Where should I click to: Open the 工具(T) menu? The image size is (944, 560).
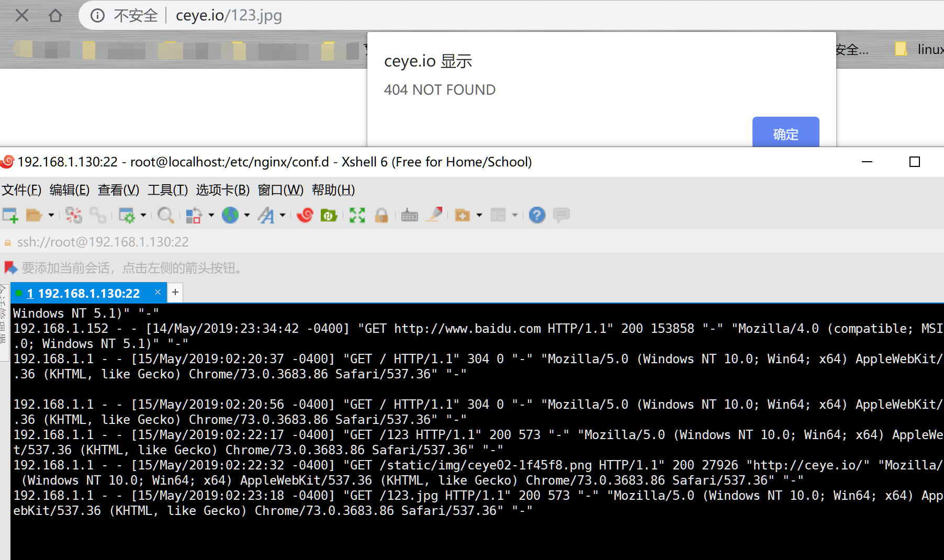click(x=167, y=190)
